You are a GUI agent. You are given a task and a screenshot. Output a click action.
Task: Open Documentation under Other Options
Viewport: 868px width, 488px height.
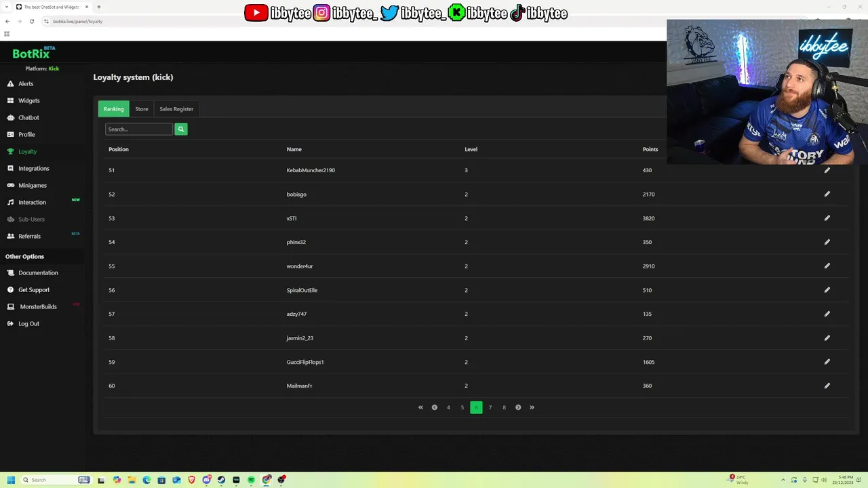point(38,272)
